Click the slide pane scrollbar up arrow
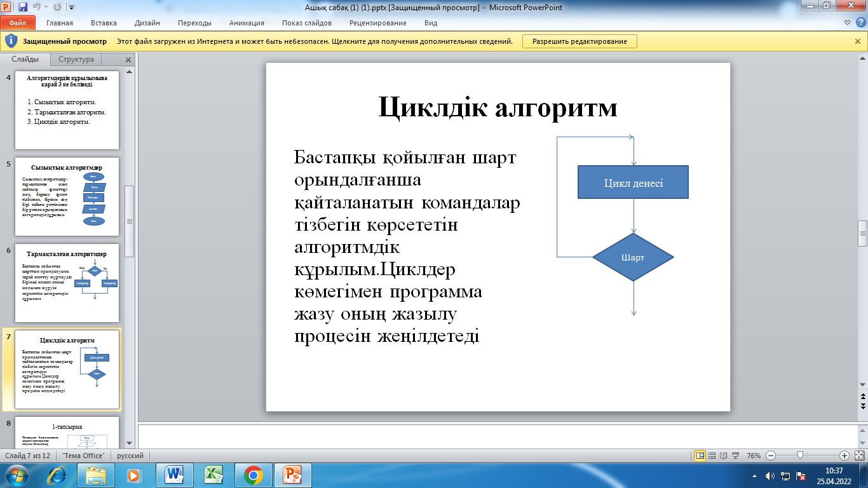Viewport: 868px width, 488px height. coord(129,72)
